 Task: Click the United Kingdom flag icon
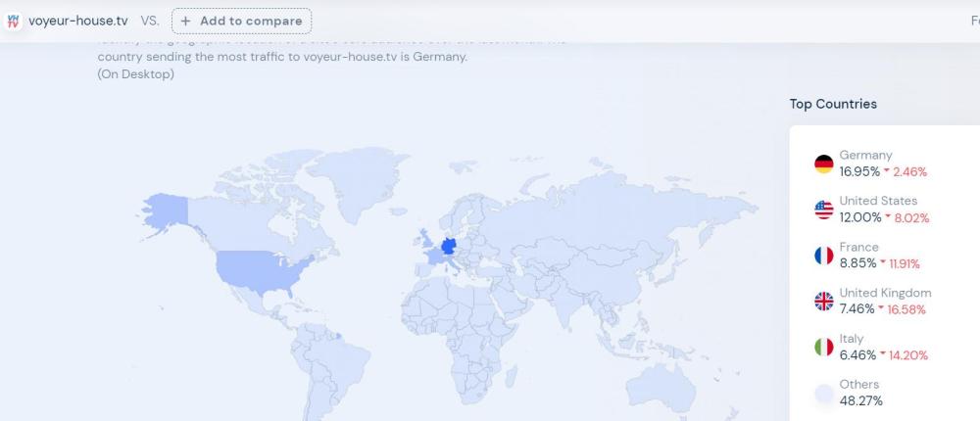[x=823, y=302]
